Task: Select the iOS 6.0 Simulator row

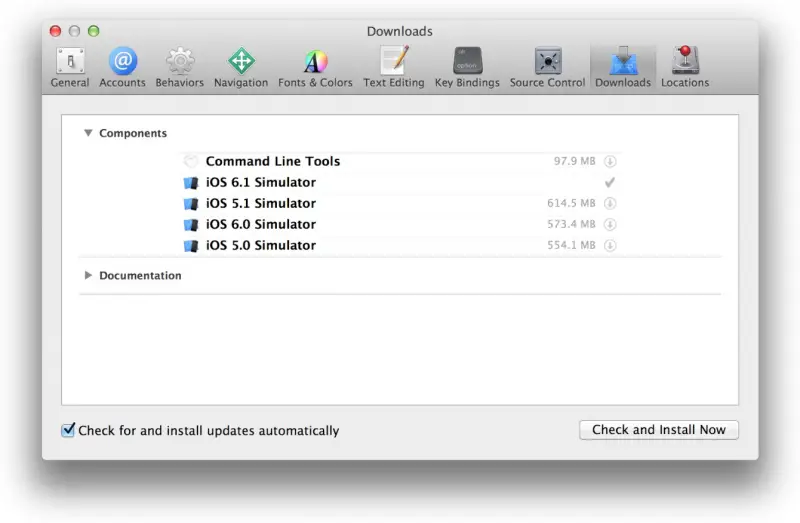Action: pyautogui.click(x=401, y=224)
